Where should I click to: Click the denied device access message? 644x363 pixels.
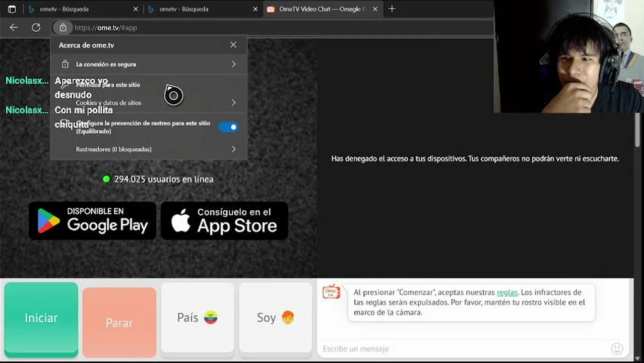click(475, 158)
